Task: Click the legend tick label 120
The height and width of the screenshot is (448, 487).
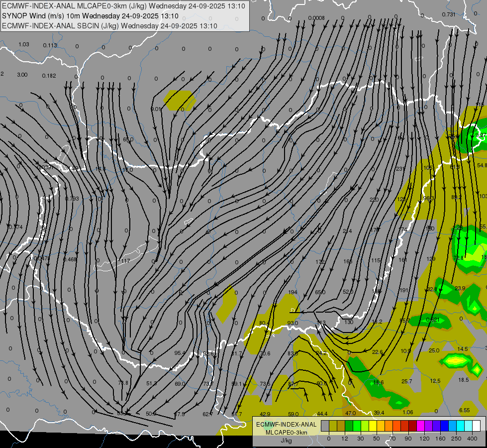Action: coord(424,439)
